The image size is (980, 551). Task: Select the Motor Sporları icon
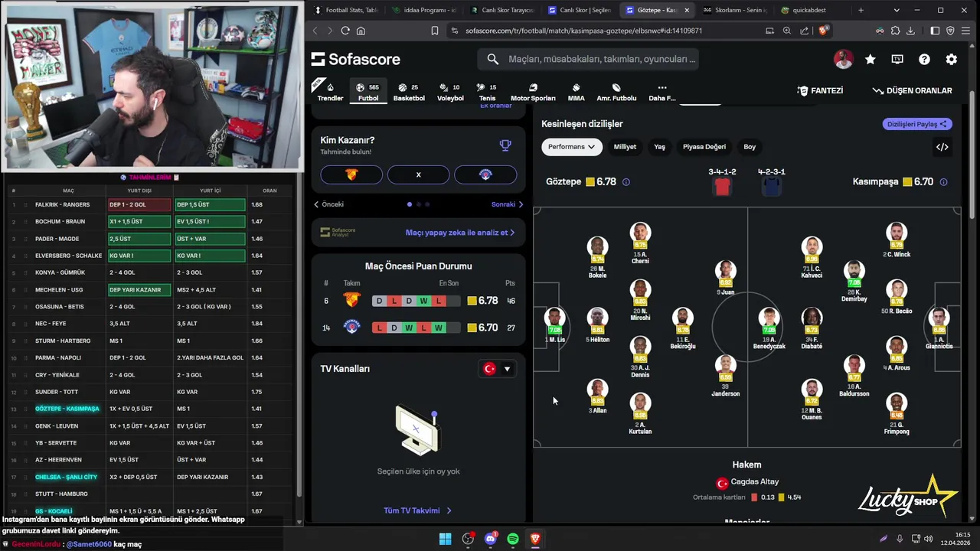point(533,92)
